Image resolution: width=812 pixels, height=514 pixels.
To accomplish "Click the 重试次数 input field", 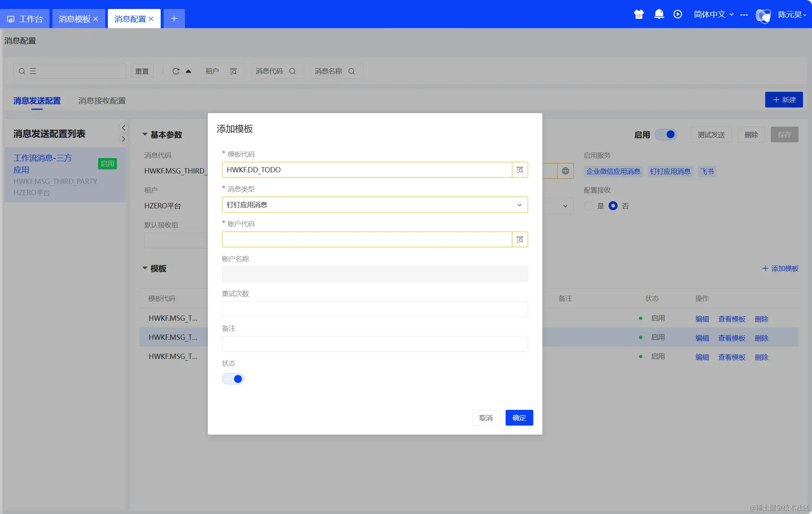I will [375, 309].
